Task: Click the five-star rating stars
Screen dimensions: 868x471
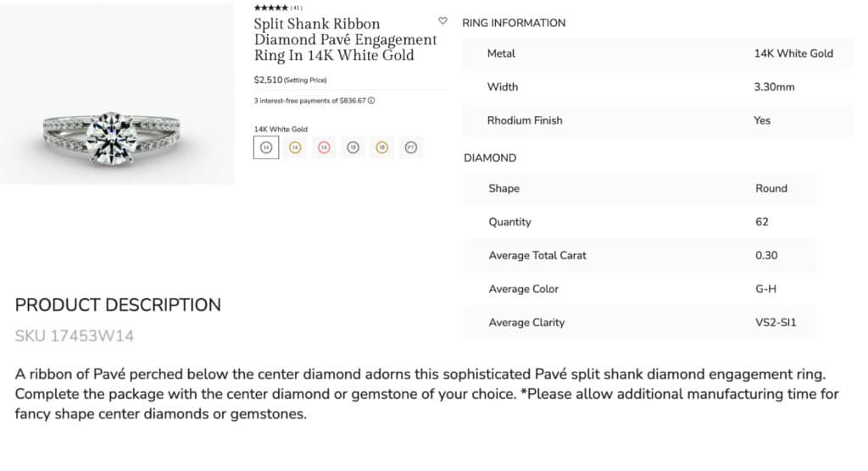Action: pos(270,8)
